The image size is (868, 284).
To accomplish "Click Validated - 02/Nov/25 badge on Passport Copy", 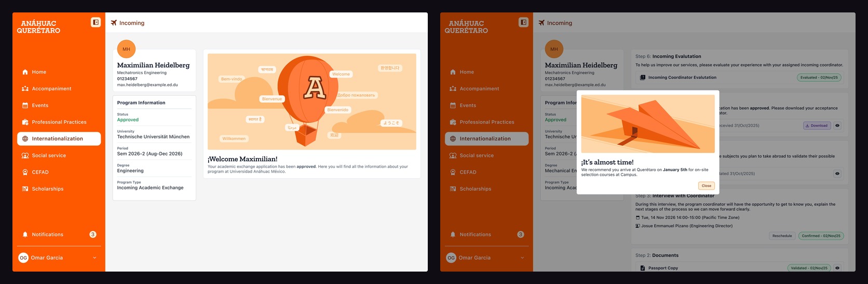I will click(x=809, y=268).
